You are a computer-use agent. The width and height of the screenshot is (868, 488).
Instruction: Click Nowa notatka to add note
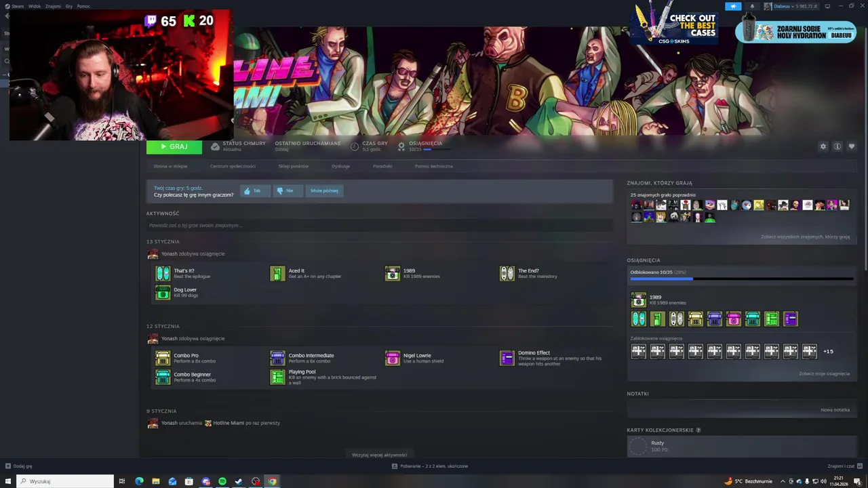click(x=835, y=409)
